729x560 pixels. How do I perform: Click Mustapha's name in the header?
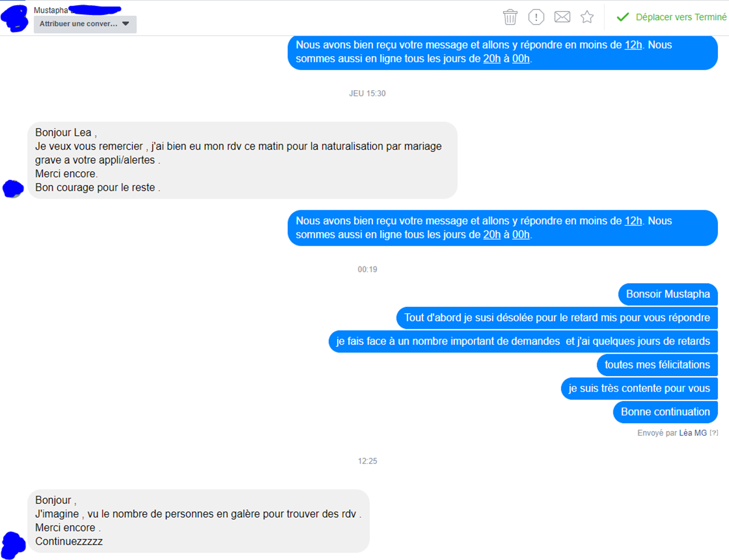(x=51, y=10)
